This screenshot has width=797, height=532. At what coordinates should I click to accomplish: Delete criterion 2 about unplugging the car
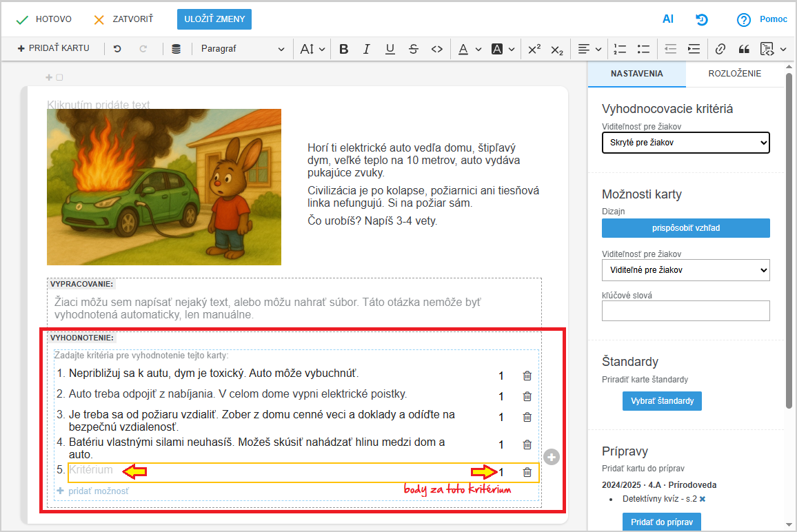point(527,396)
